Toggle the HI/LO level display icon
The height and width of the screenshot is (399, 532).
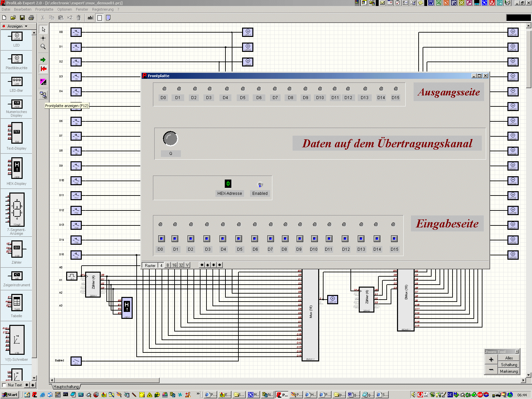tap(43, 82)
